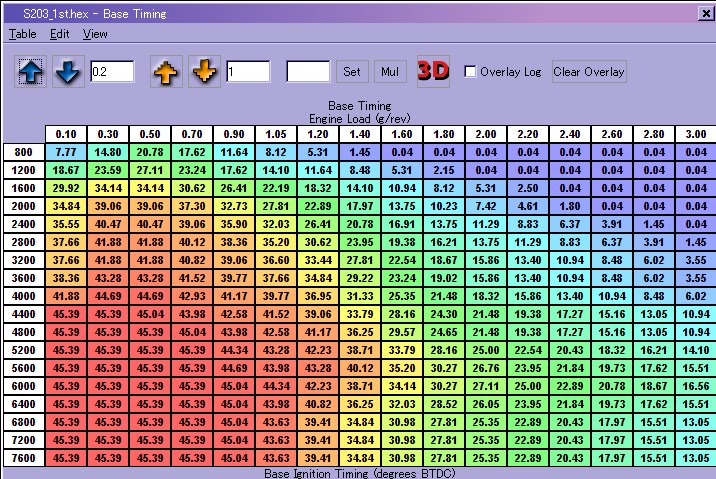This screenshot has width=716, height=479.
Task: Open the 3D graph view
Action: pos(433,72)
